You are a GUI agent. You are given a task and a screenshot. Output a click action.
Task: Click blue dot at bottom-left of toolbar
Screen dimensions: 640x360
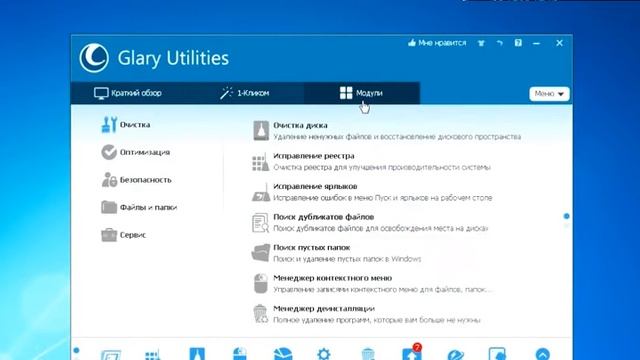(76, 350)
